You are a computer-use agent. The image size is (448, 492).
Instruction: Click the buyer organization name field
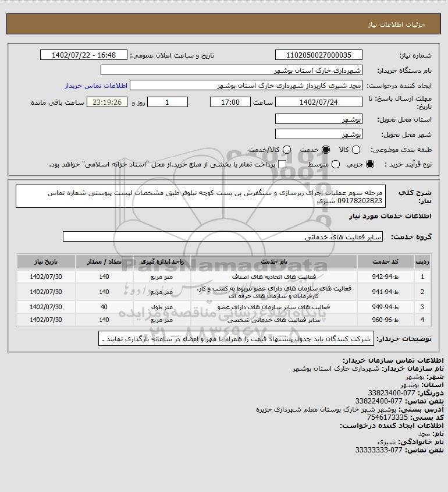(x=232, y=70)
